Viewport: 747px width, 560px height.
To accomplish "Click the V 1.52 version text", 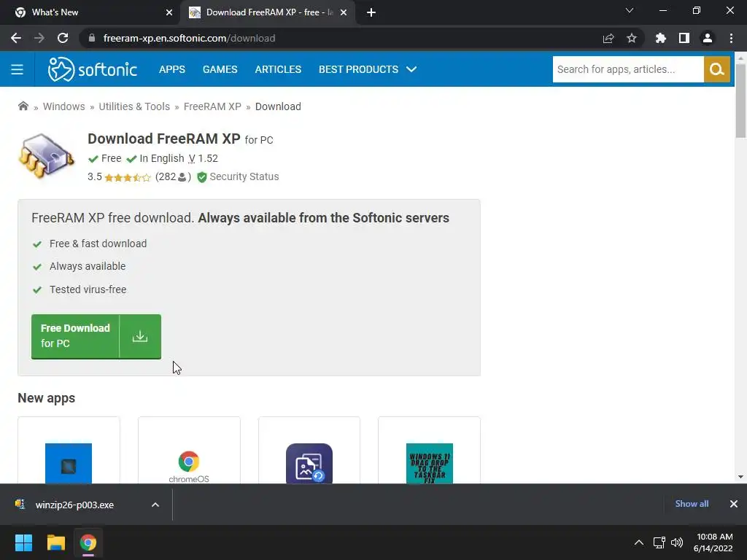I will click(x=203, y=158).
